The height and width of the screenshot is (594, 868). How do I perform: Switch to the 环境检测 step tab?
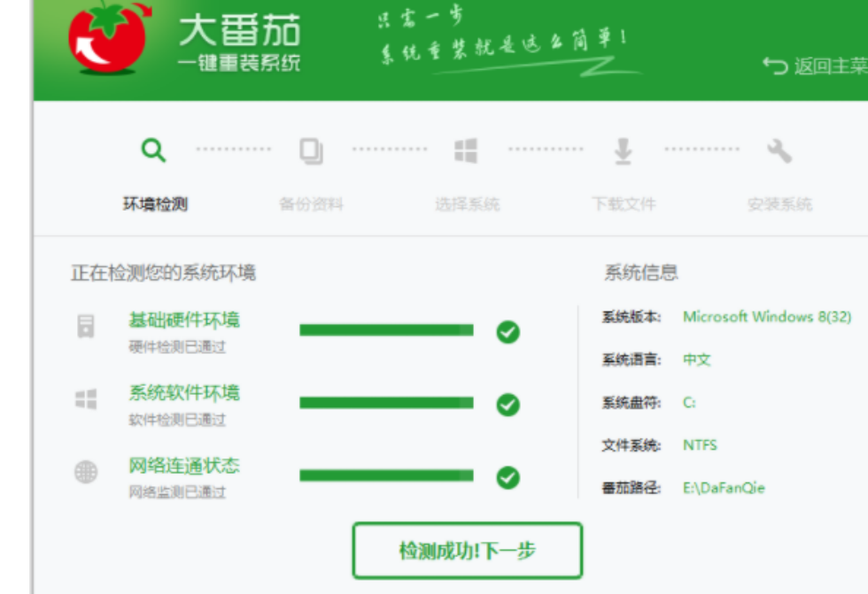[x=154, y=202]
